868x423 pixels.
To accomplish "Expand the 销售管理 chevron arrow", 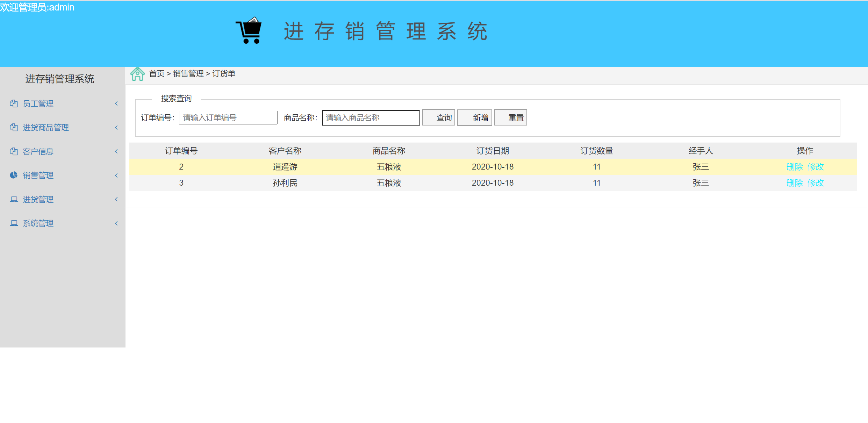I will point(116,175).
